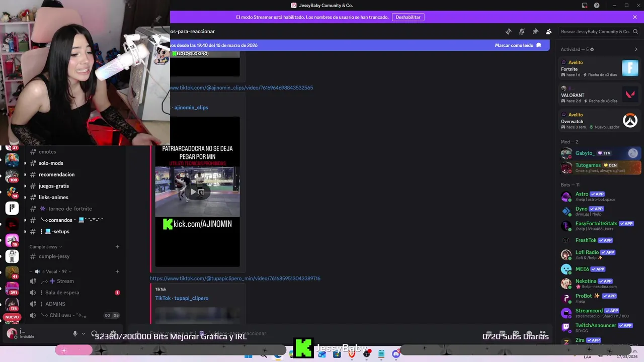Click the magnifier icon in search box

(635, 31)
